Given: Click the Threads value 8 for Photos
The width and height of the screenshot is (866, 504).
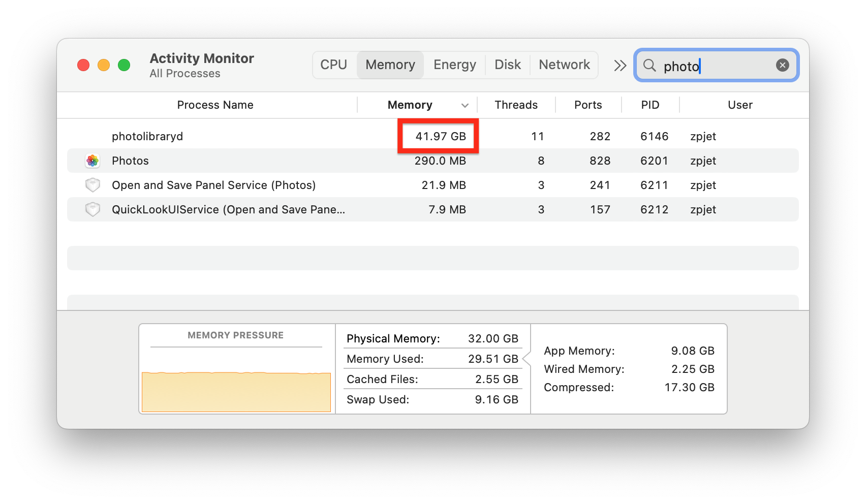Looking at the screenshot, I should pyautogui.click(x=541, y=161).
